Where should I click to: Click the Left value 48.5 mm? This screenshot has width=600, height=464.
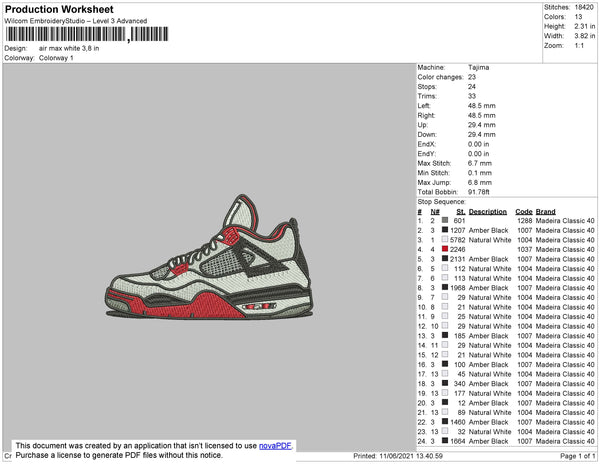(482, 106)
